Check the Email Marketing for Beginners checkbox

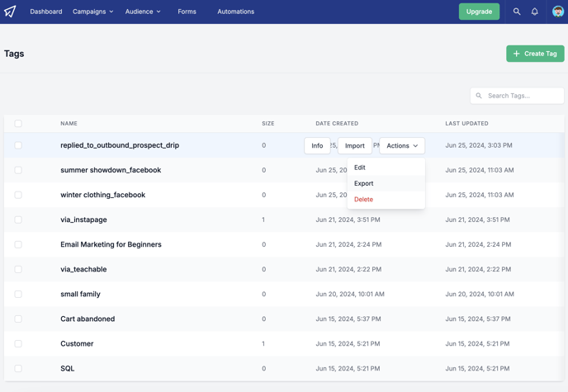[18, 244]
